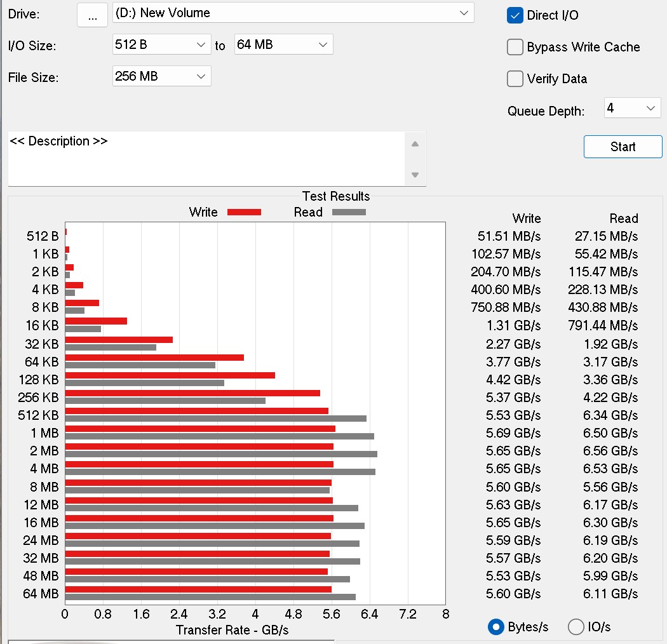The width and height of the screenshot is (667, 644).
Task: Enable the Verify Data checkbox
Action: point(515,79)
